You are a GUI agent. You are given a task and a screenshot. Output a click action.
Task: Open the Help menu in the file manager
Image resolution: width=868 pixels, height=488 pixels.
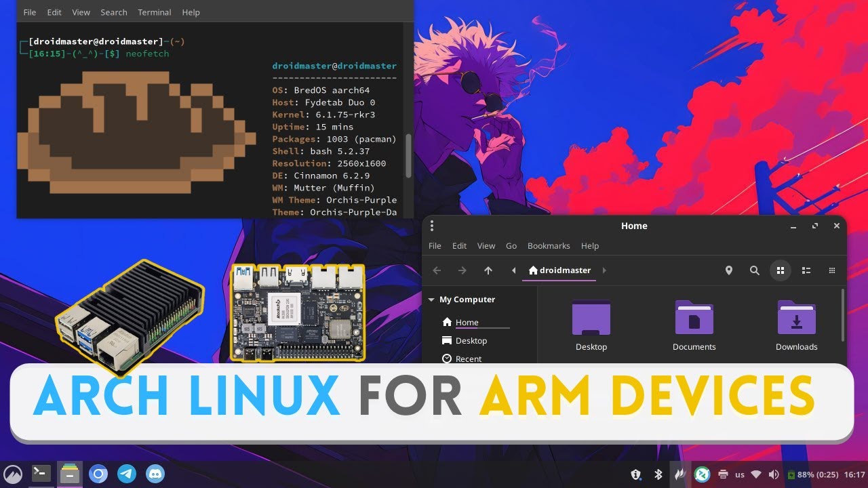click(x=590, y=246)
